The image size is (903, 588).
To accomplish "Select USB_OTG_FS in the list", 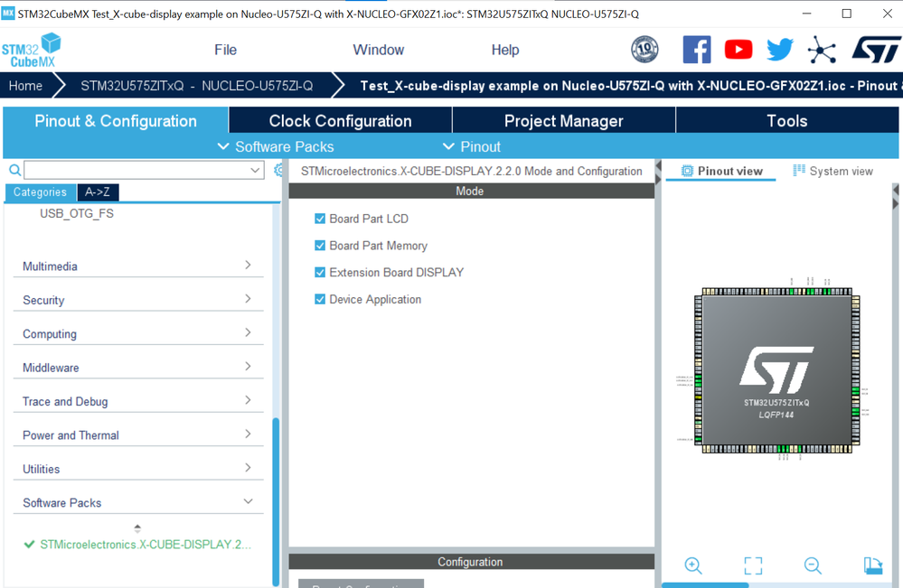I will click(77, 213).
